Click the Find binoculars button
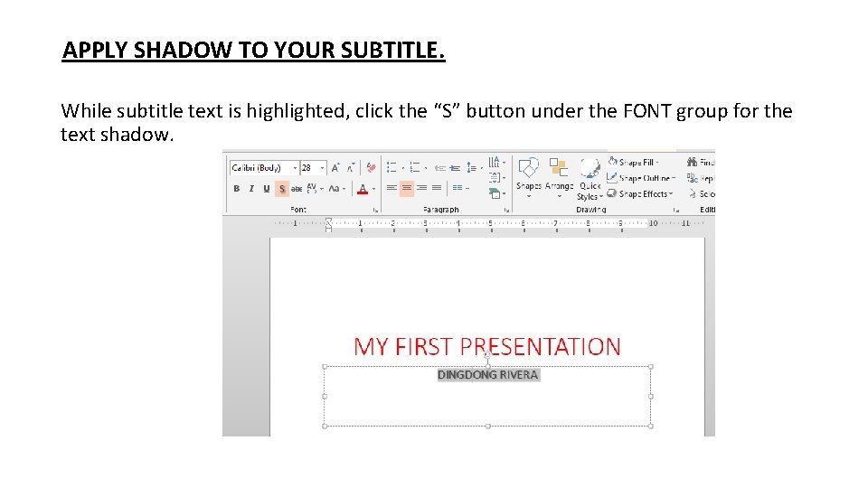Image resolution: width=868 pixels, height=488 pixels. coord(700,162)
